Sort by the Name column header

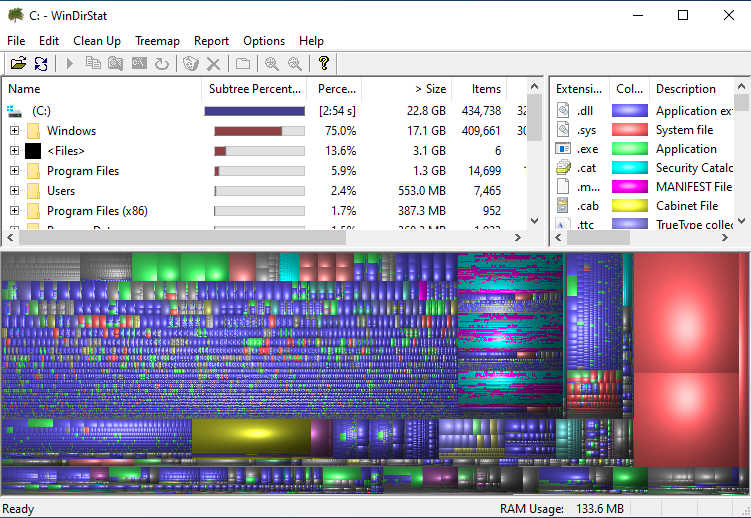pyautogui.click(x=102, y=89)
